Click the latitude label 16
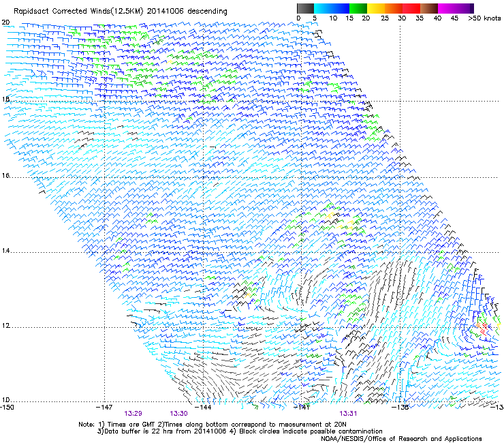 pos(5,175)
